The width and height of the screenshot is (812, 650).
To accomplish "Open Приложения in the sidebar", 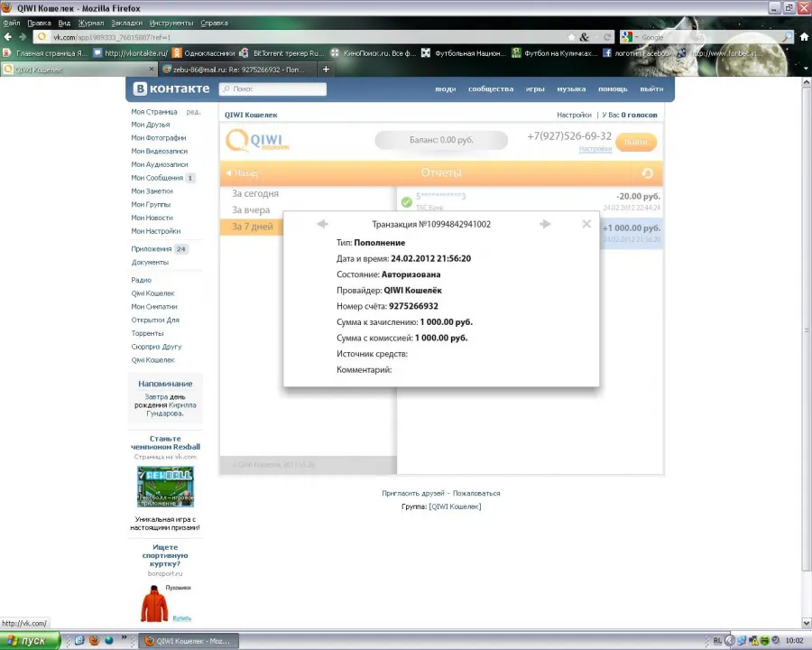I will (x=152, y=249).
